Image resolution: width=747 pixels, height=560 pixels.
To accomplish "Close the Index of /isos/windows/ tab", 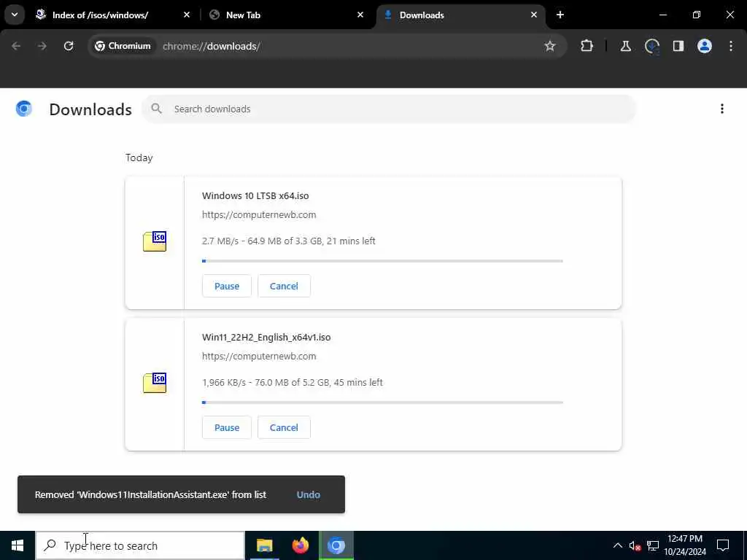I will coord(187,15).
